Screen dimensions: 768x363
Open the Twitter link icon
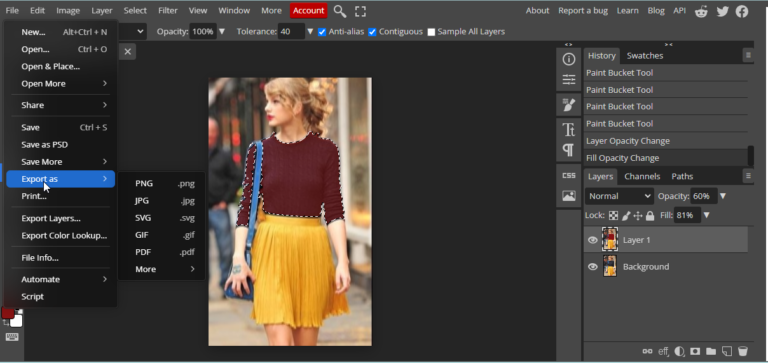[722, 11]
